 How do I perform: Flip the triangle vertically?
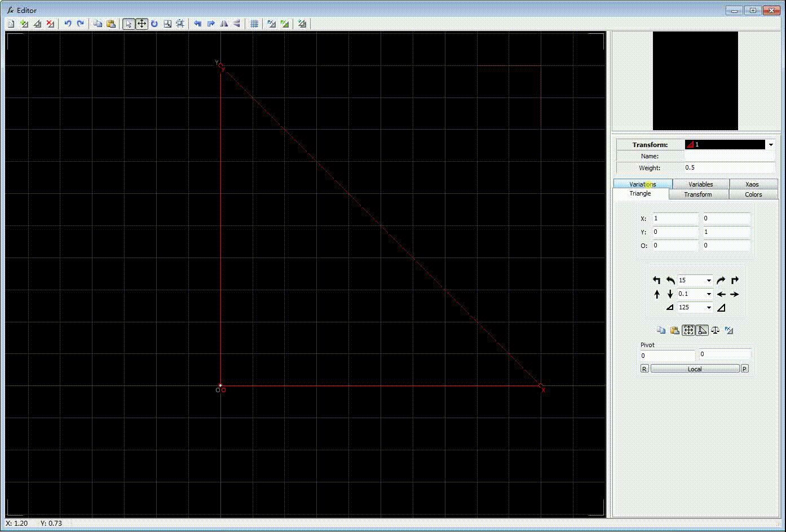237,24
